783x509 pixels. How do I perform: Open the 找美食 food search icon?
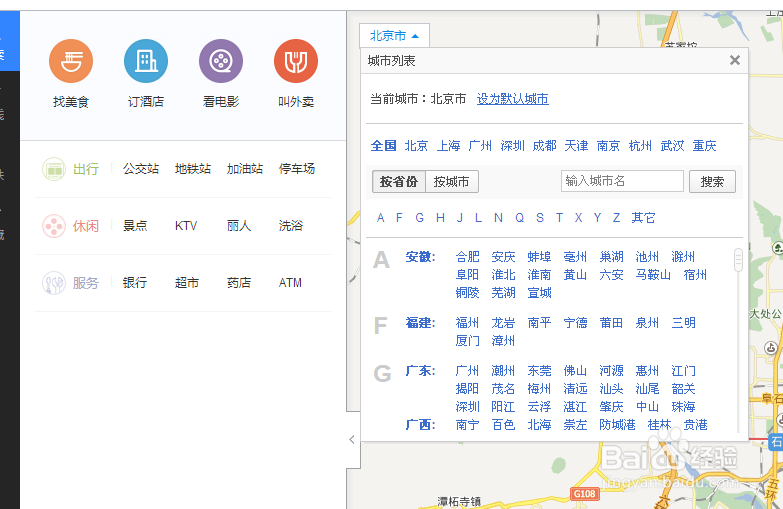click(71, 61)
